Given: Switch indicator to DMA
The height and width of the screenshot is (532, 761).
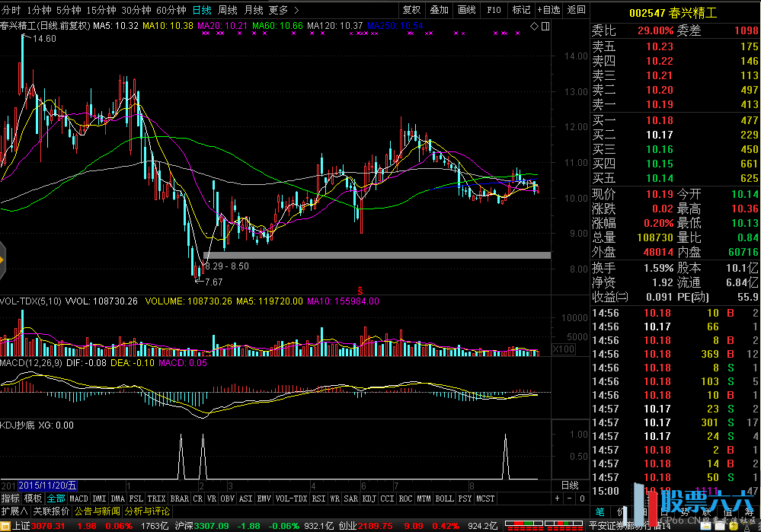Looking at the screenshot, I should (118, 499).
